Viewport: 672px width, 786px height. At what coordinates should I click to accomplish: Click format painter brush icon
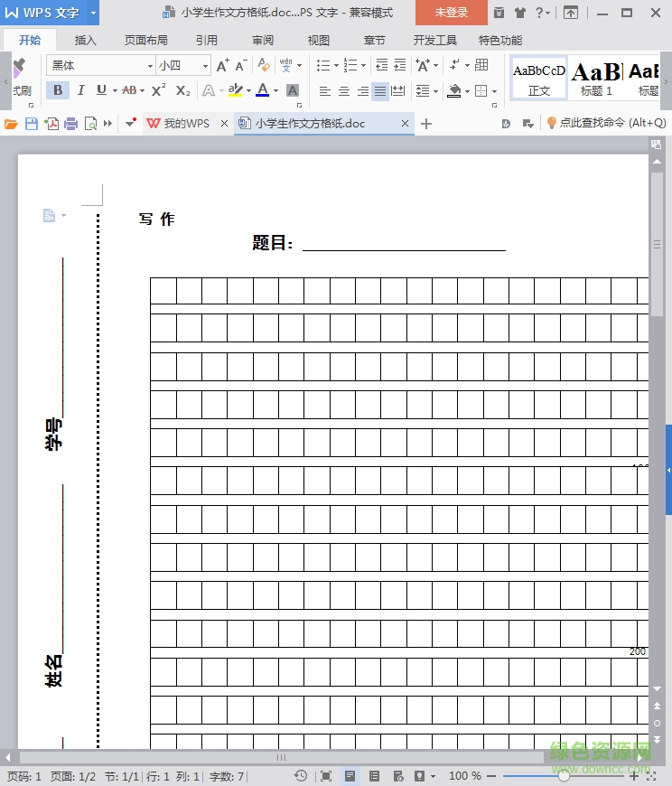point(19,67)
